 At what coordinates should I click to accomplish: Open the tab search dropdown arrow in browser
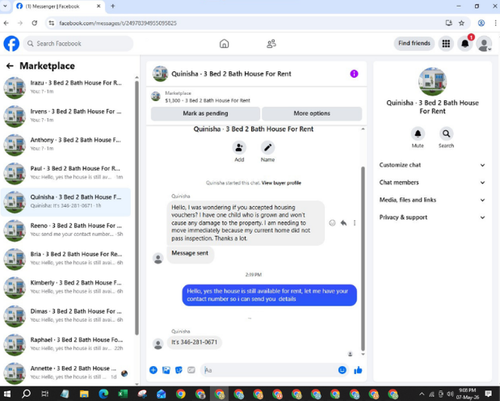(5, 6)
